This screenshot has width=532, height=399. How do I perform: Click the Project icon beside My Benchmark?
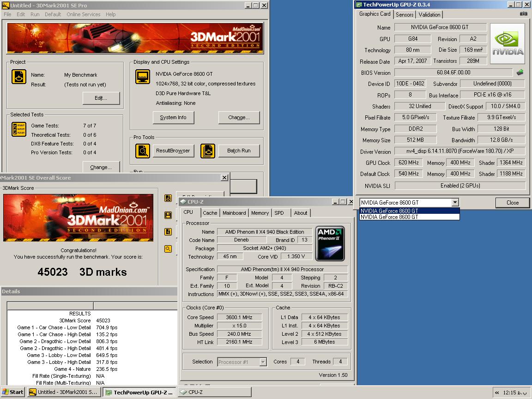18,77
